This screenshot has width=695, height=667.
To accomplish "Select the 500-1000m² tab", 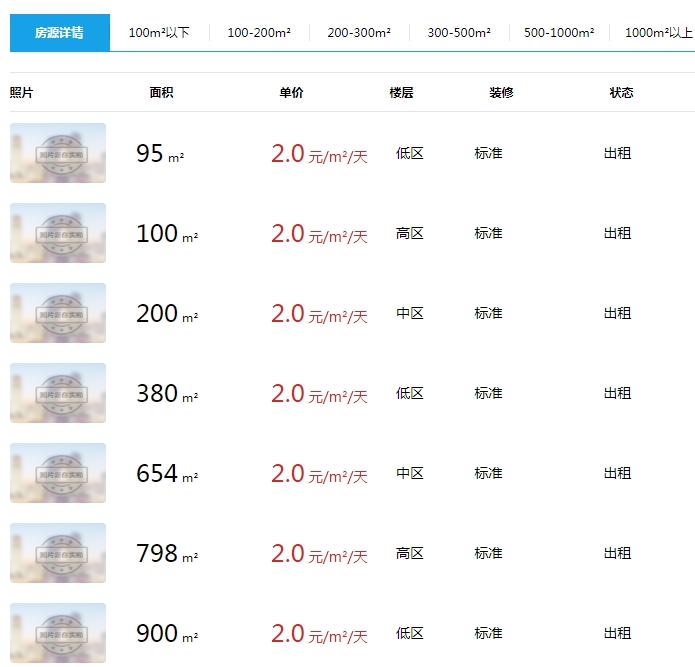I will click(x=559, y=33).
